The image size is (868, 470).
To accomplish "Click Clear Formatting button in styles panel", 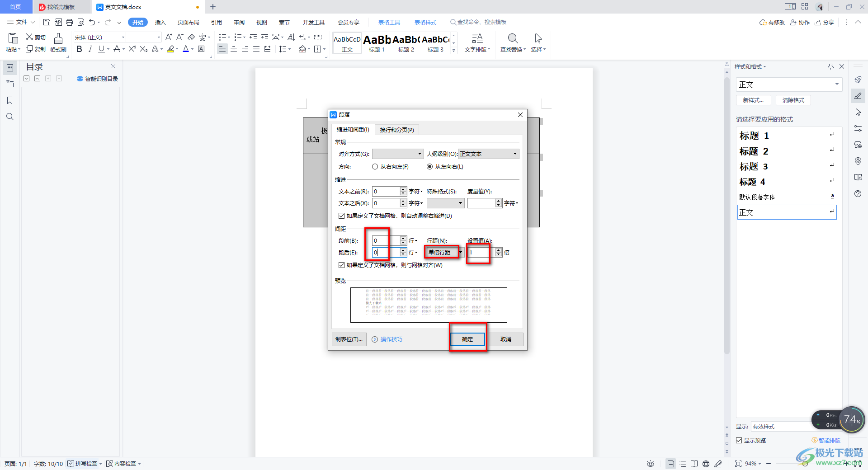I will (x=793, y=100).
